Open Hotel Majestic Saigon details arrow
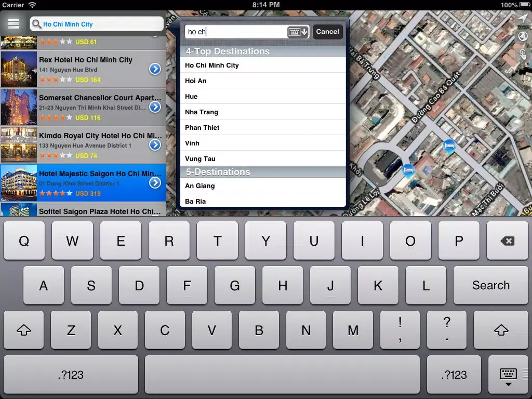 tap(155, 183)
